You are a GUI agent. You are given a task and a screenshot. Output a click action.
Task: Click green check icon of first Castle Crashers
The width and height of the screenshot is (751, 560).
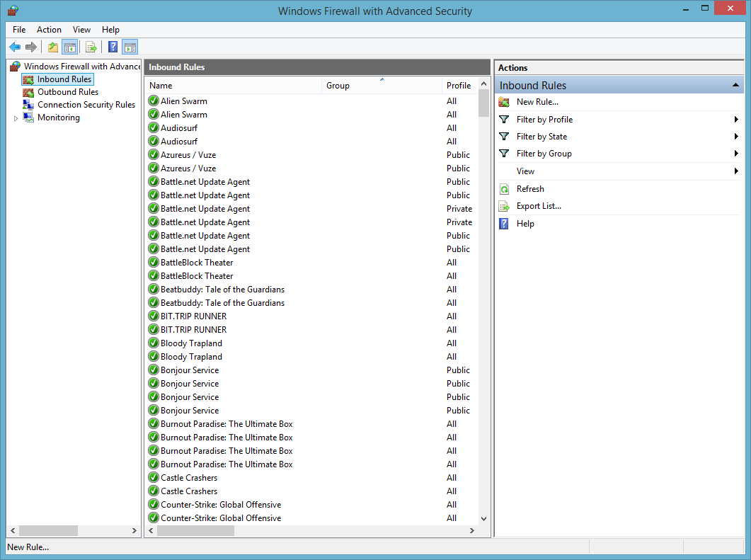tap(154, 477)
